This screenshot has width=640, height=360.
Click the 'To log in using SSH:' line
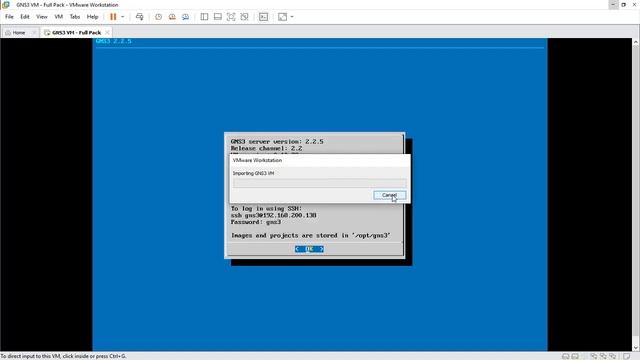(267, 209)
